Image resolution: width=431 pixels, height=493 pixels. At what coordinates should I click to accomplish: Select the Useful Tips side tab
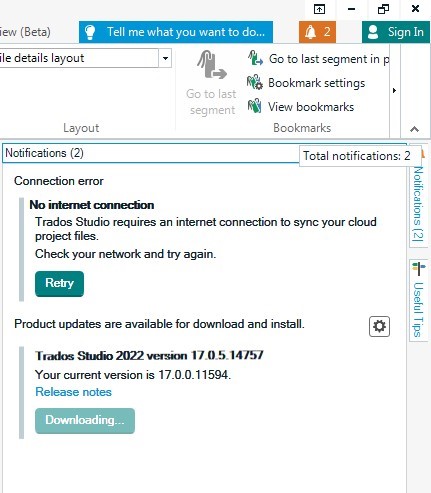pos(418,300)
